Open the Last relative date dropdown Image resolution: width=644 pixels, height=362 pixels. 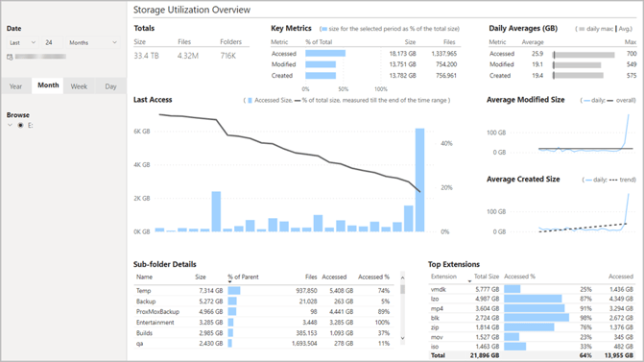[x=22, y=43]
